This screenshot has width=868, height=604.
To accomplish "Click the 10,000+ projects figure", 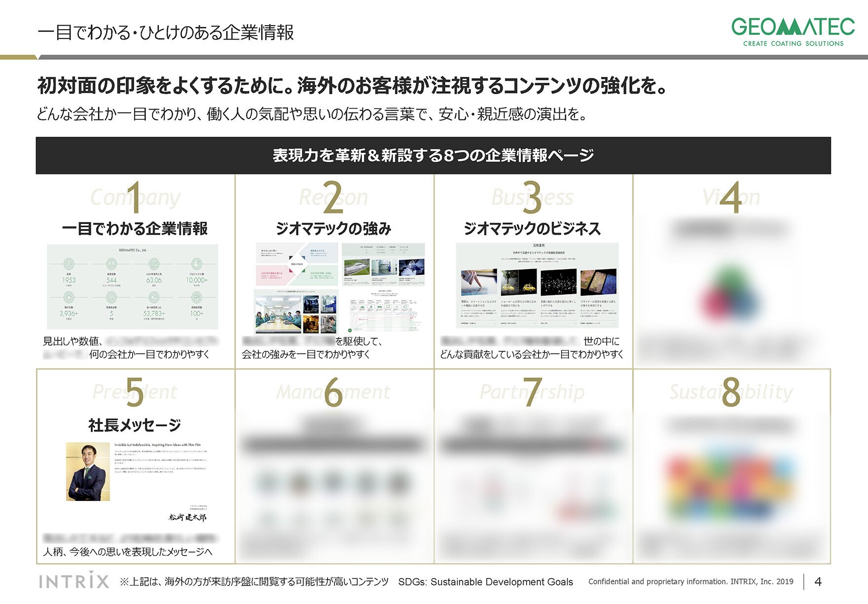I will point(197,280).
